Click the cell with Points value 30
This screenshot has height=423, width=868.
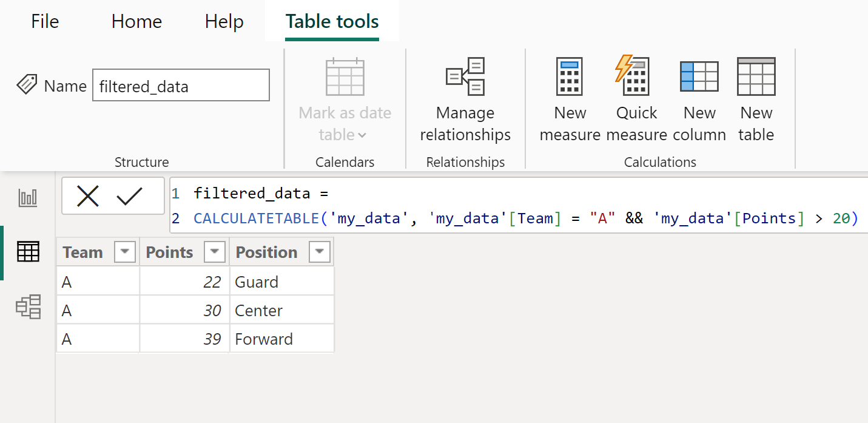pyautogui.click(x=184, y=310)
